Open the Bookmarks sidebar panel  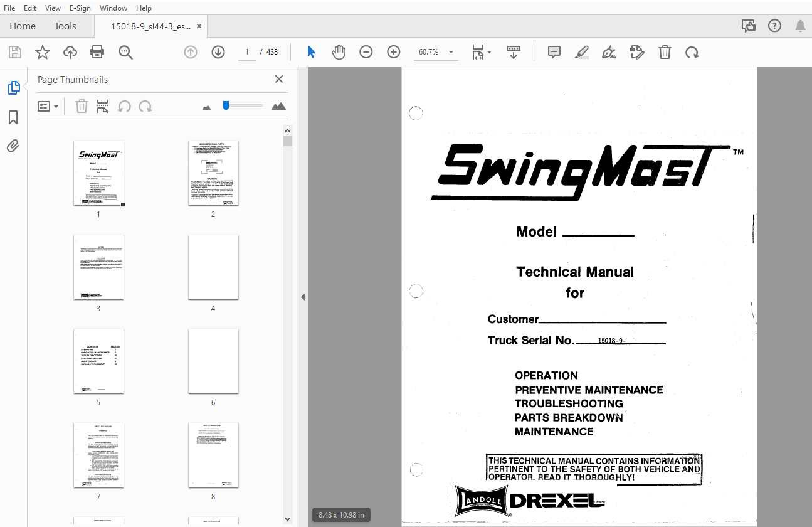point(13,117)
